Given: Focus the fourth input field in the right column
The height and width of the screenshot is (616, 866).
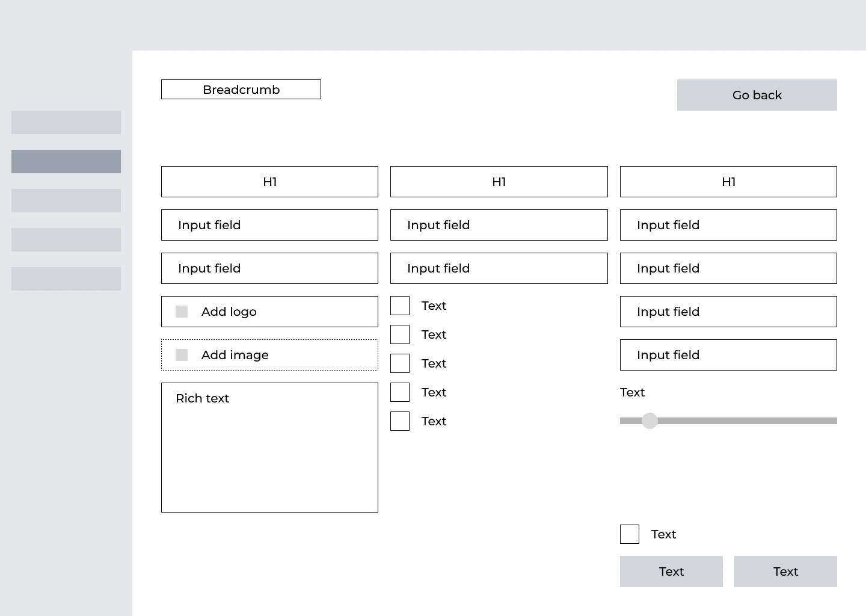Looking at the screenshot, I should pos(728,355).
